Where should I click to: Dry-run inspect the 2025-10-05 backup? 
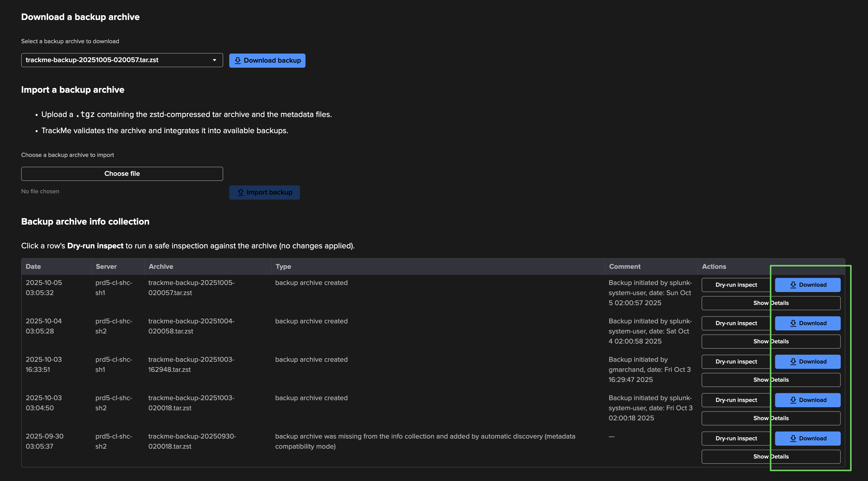coord(736,285)
